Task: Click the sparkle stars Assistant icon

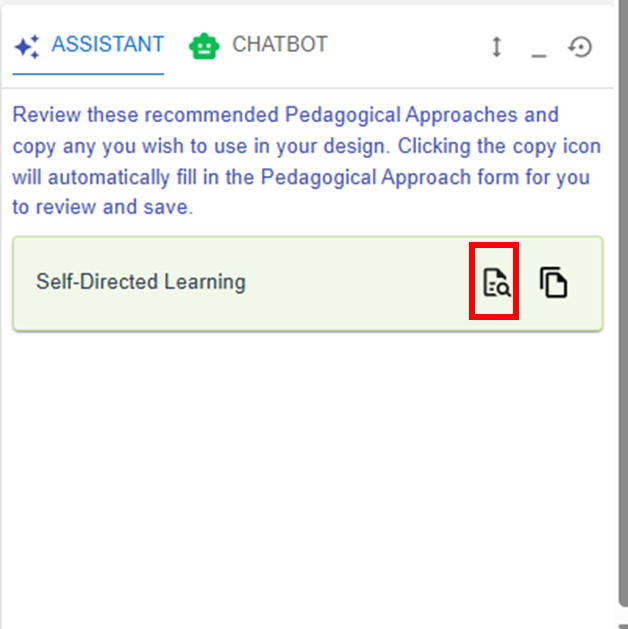Action: (x=28, y=46)
